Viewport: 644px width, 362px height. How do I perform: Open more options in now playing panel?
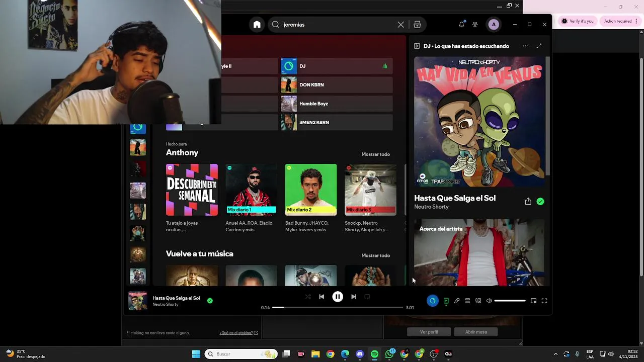coord(525,46)
